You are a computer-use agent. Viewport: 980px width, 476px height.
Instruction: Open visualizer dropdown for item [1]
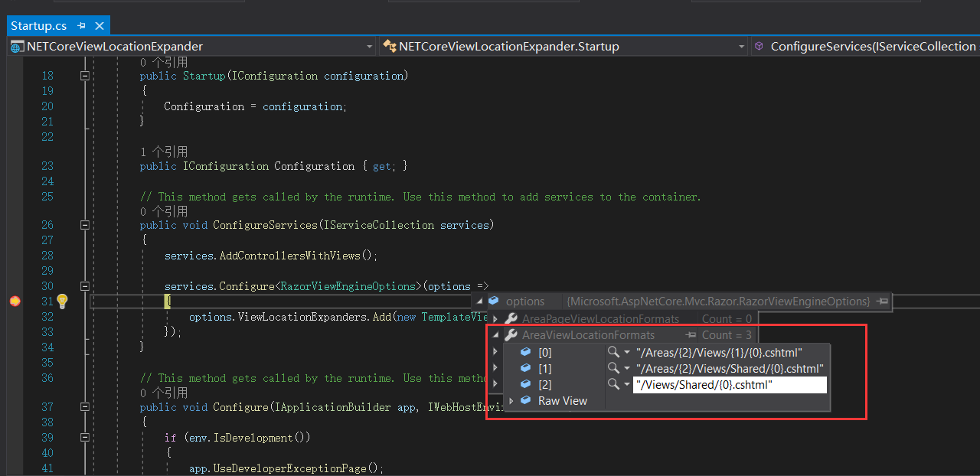(627, 368)
